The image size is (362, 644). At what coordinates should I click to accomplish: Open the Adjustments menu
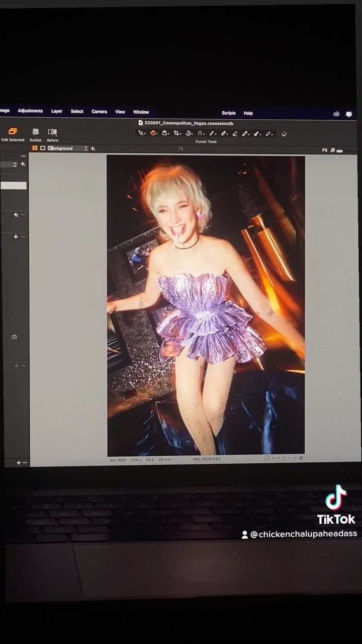(30, 111)
